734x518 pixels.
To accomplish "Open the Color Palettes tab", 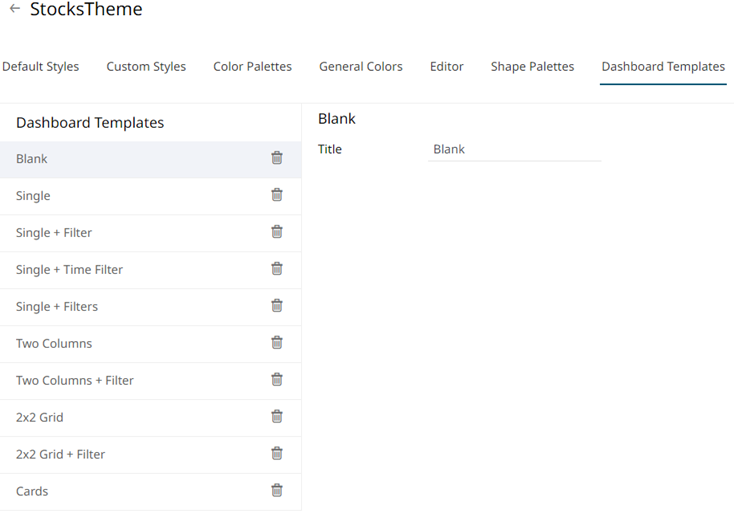I will (252, 67).
